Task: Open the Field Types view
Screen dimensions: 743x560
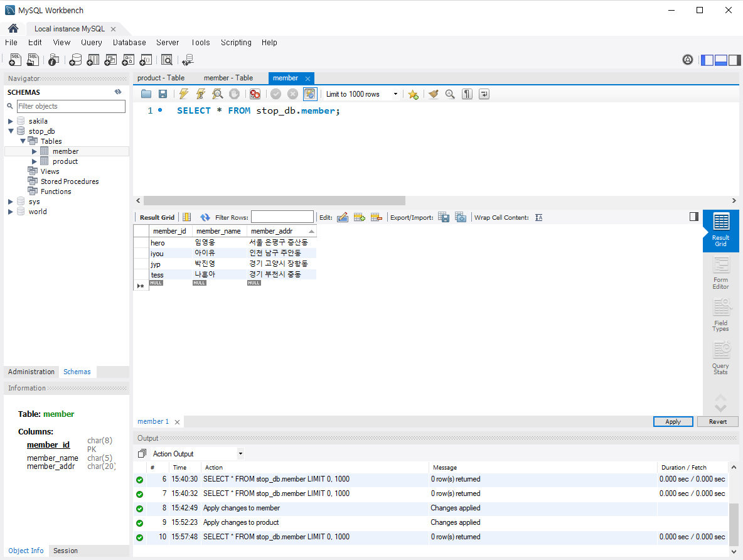Action: point(721,315)
